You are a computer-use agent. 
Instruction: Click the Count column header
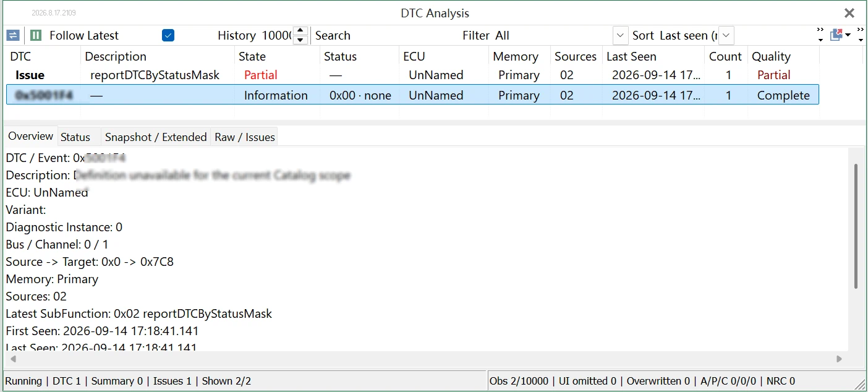(x=726, y=56)
